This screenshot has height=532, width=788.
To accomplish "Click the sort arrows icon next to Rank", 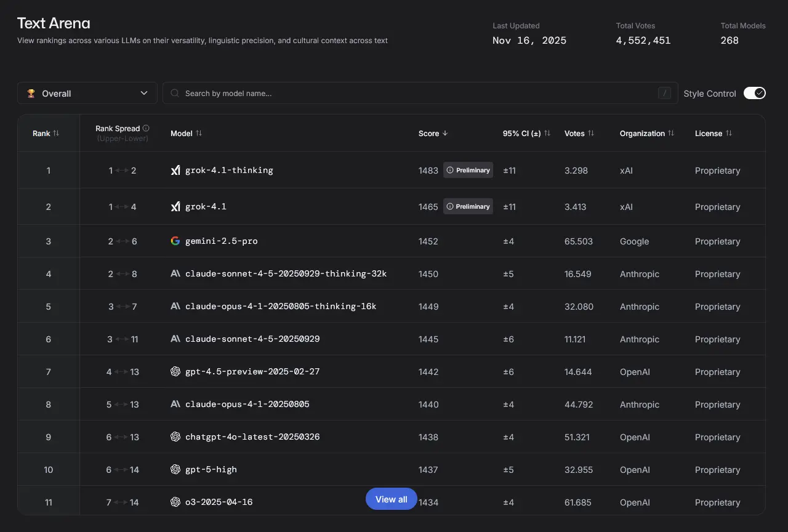I will (x=57, y=134).
